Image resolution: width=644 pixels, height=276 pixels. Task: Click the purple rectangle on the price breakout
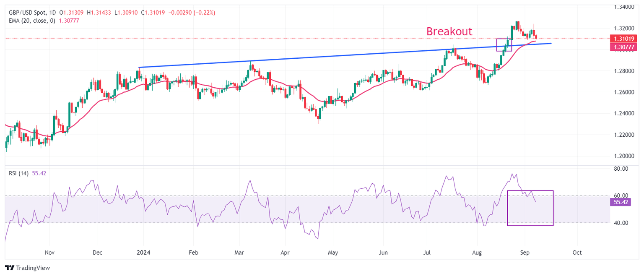(504, 45)
